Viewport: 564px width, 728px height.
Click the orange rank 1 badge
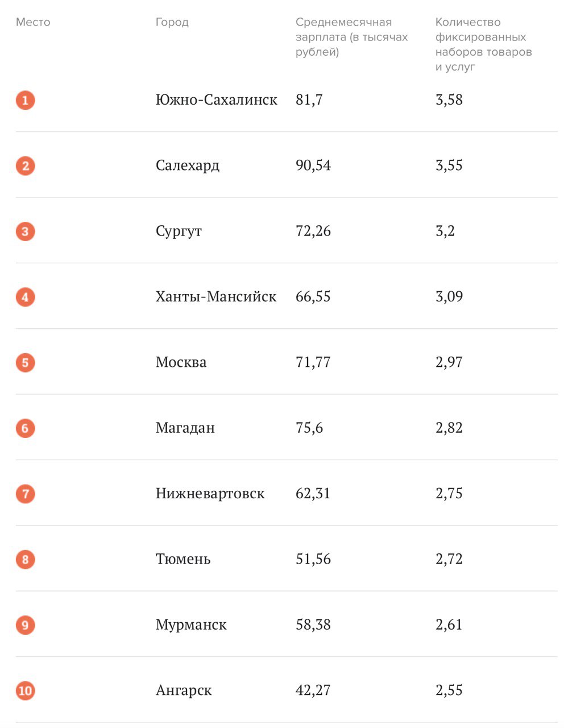pyautogui.click(x=25, y=101)
